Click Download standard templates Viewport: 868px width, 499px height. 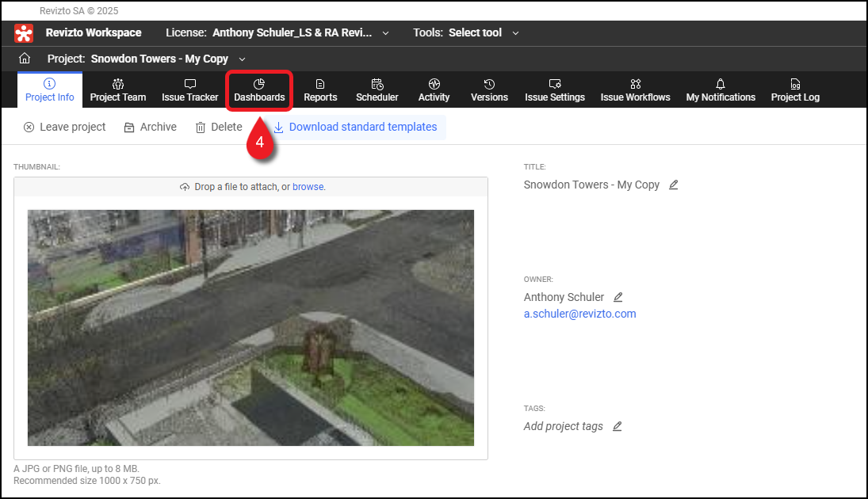coord(355,127)
